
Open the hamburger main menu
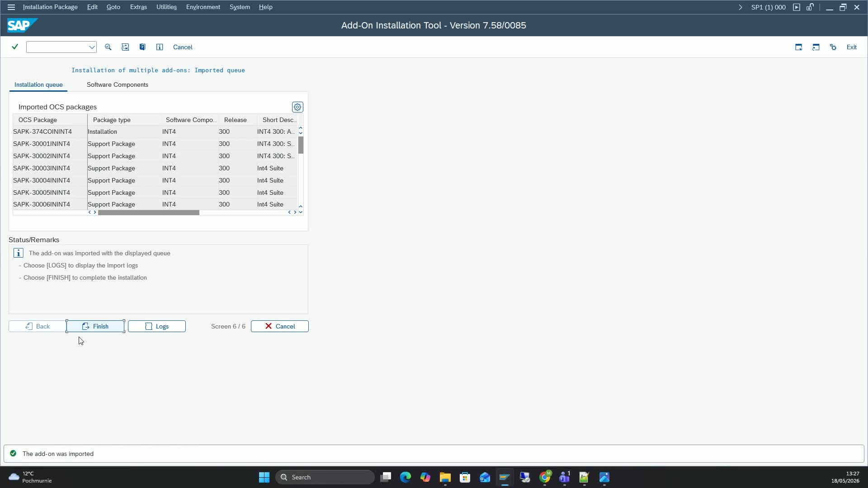click(11, 7)
